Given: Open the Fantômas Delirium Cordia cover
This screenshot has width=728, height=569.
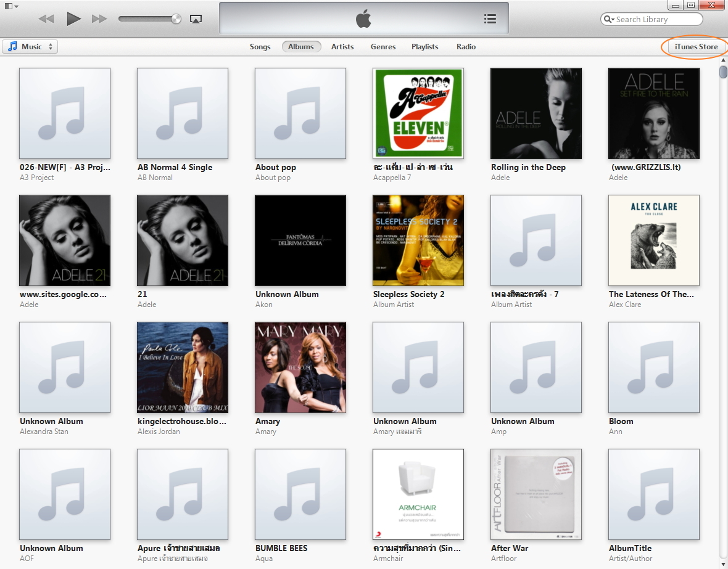Looking at the screenshot, I should [300, 240].
